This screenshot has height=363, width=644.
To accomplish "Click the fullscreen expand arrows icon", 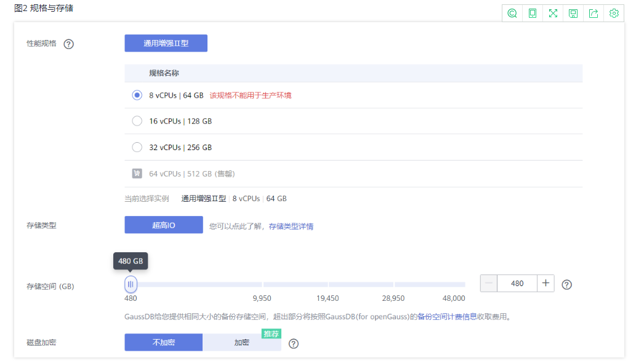I will tap(553, 13).
